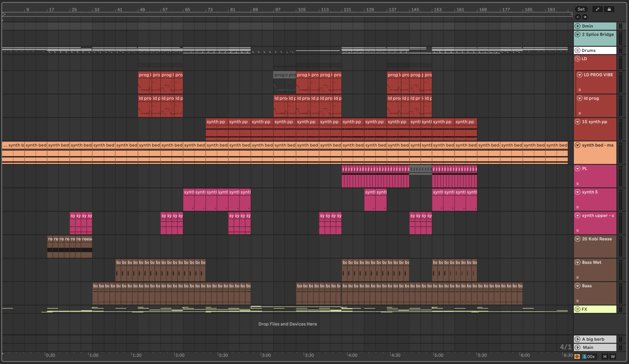This screenshot has height=364, width=629.
Task: Click the 1.00x playback speed field
Action: [x=589, y=357]
